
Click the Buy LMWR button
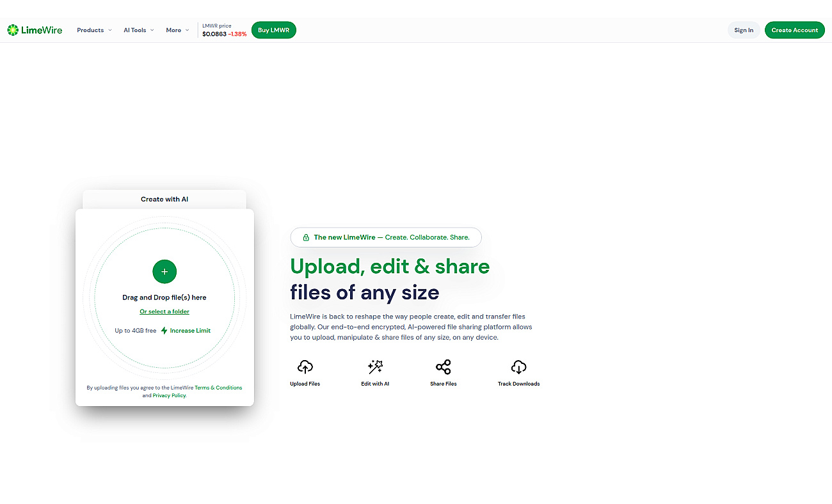274,30
